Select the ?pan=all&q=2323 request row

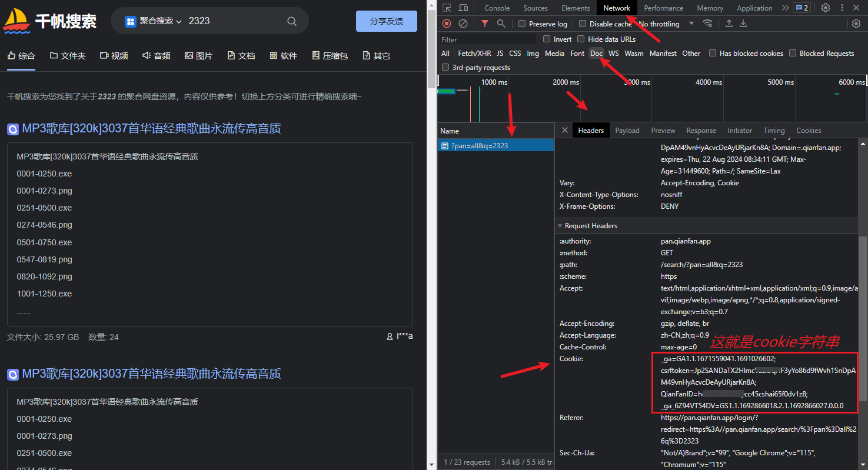(495, 145)
